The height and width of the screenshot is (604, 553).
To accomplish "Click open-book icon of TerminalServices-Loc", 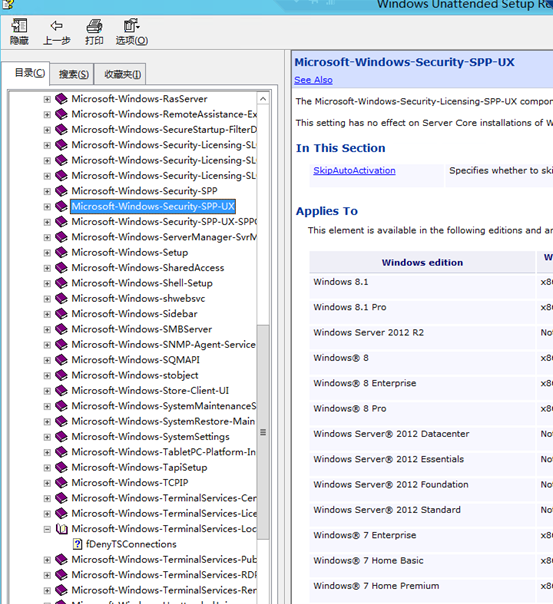I will (x=62, y=529).
